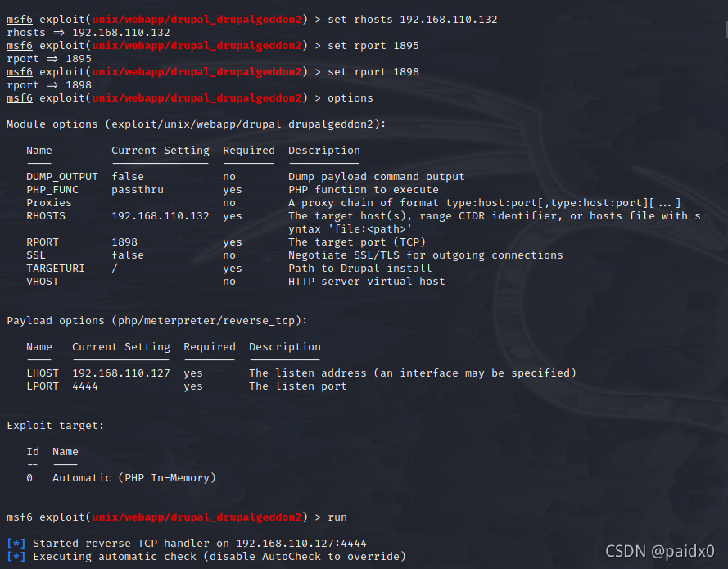Select the 'Automatic (PHP In-Memory)' target name
Viewport: 728px width, 569px height.
point(134,478)
